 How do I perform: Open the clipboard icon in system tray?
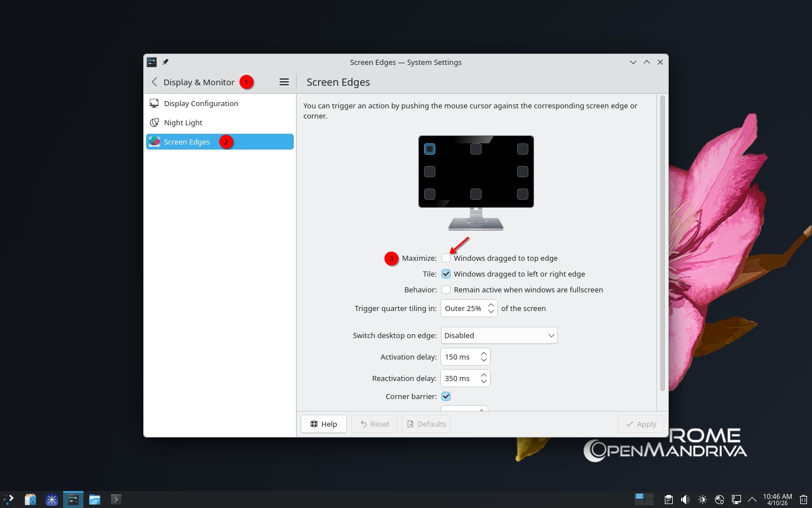668,500
